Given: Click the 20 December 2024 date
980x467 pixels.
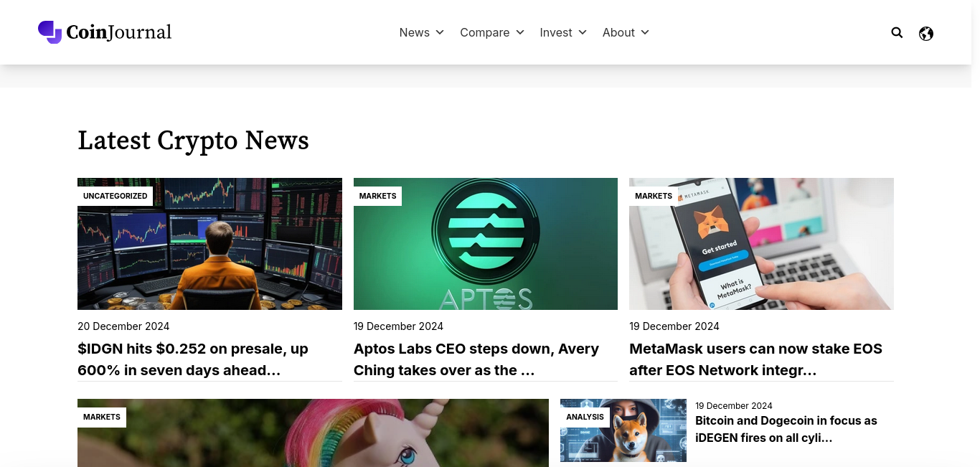Looking at the screenshot, I should pyautogui.click(x=123, y=326).
